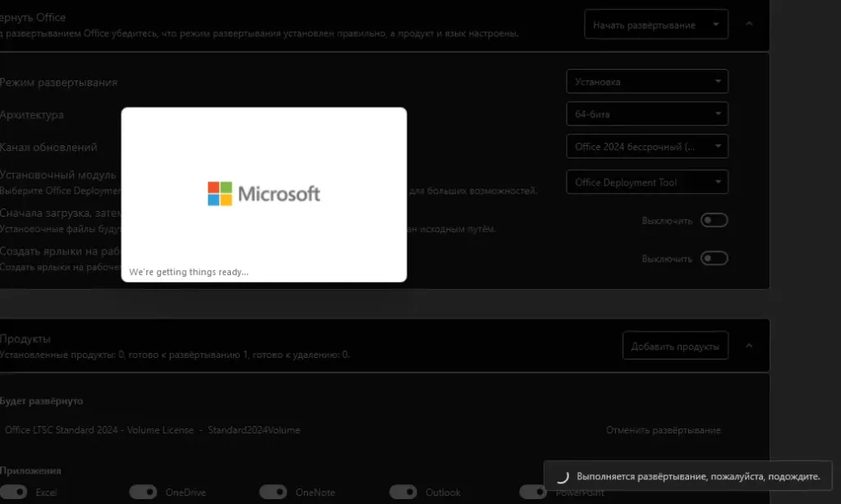Viewport: 841px width, 504px height.
Task: Select the Office LTSC Standard 2024 product row
Action: [x=152, y=430]
